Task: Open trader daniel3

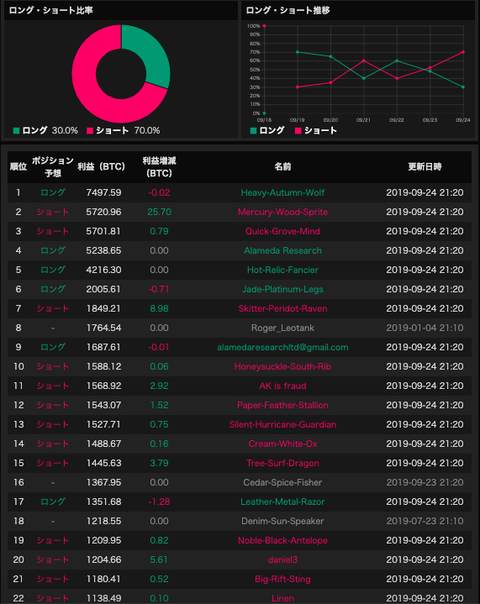Action: [x=282, y=560]
